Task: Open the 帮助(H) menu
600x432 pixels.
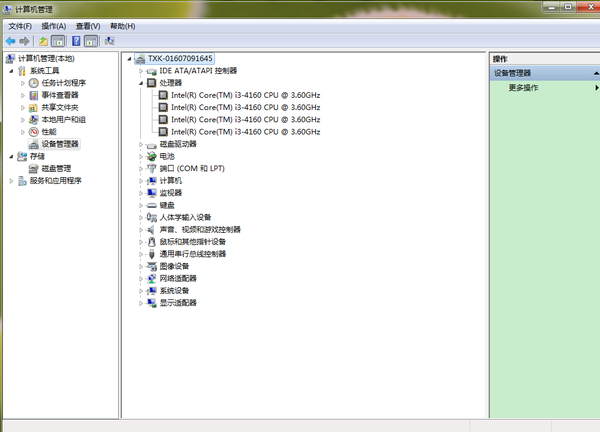Action: coord(122,26)
